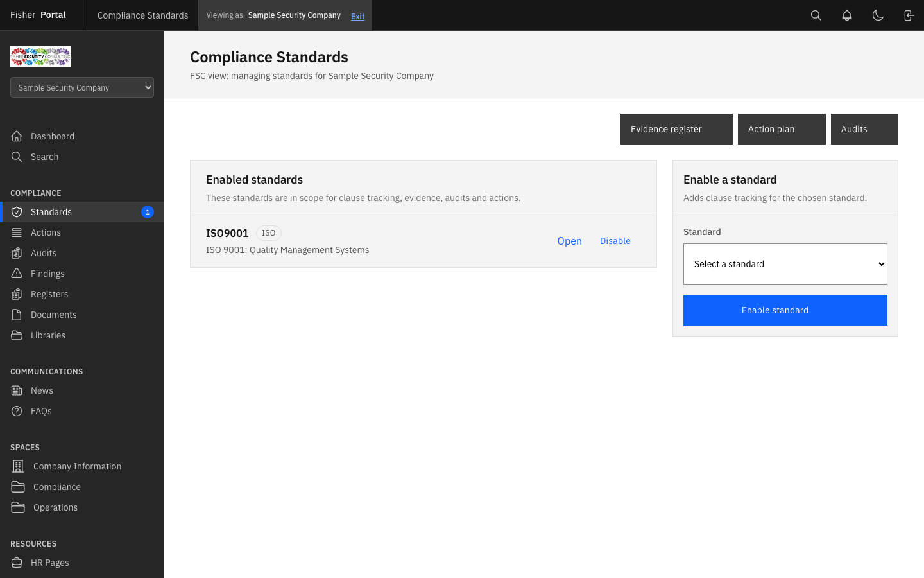The width and height of the screenshot is (924, 578).
Task: Open the Standards entry showing badge count
Action: 51,211
